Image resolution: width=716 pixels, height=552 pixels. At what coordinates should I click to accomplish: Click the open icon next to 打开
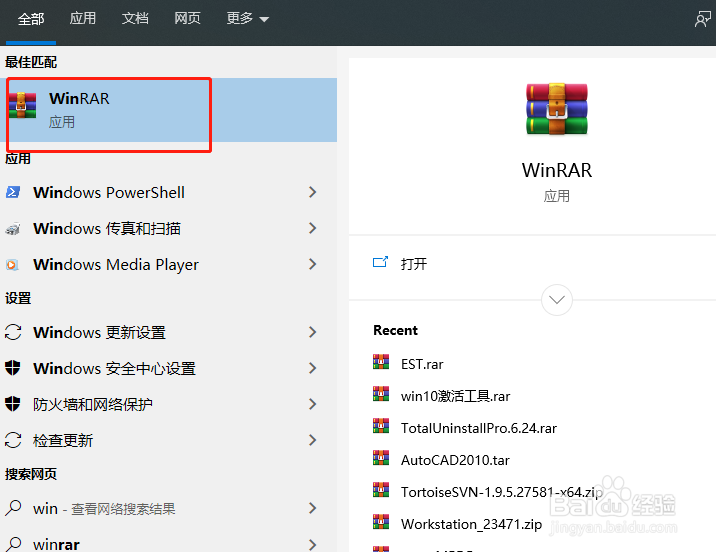[x=380, y=262]
